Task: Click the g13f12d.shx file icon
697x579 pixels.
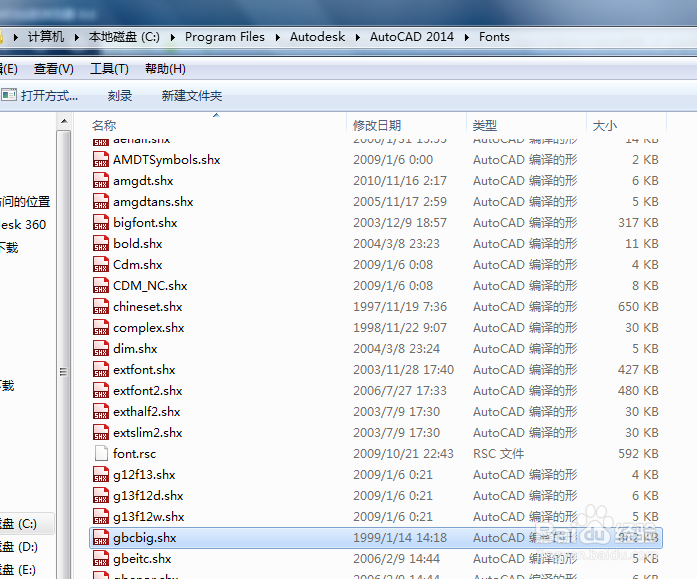Action: pos(101,495)
